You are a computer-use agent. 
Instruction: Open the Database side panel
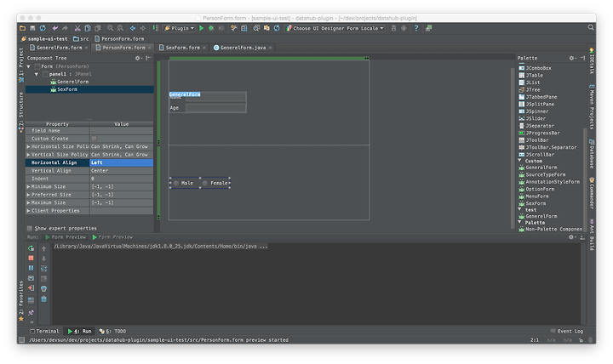tap(592, 154)
